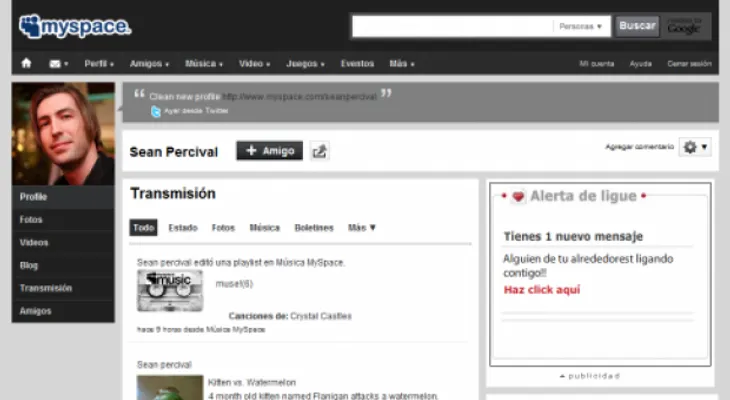Go to home via house icon
The height and width of the screenshot is (400, 730).
27,63
